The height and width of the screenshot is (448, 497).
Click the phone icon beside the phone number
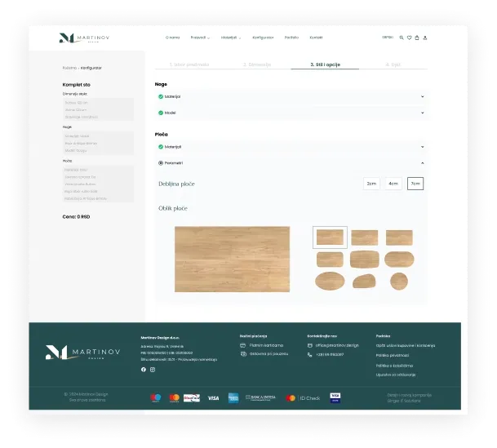click(309, 354)
